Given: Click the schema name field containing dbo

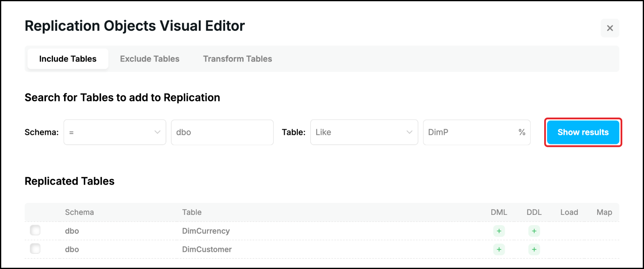Looking at the screenshot, I should [x=222, y=132].
